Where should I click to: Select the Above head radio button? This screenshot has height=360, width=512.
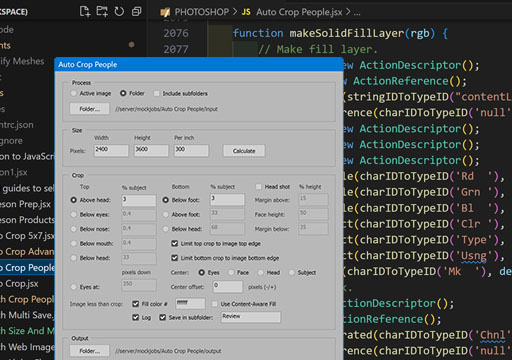click(74, 200)
